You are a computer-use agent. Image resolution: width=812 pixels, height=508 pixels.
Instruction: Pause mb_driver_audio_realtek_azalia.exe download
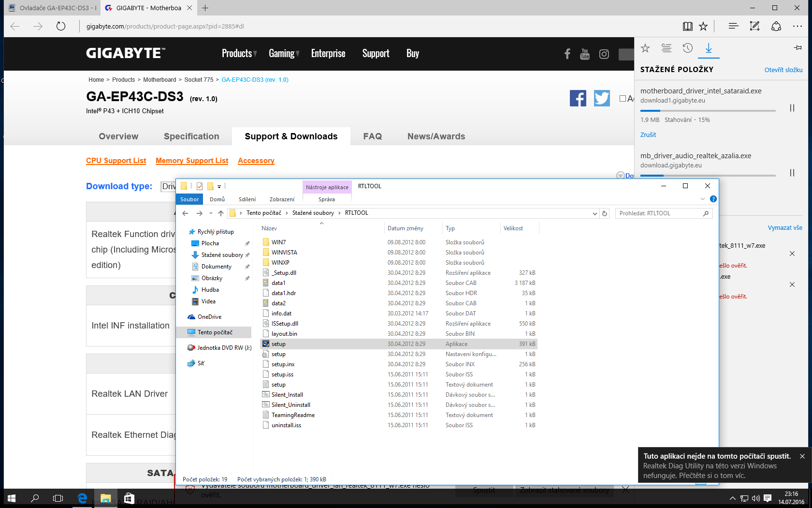point(792,173)
